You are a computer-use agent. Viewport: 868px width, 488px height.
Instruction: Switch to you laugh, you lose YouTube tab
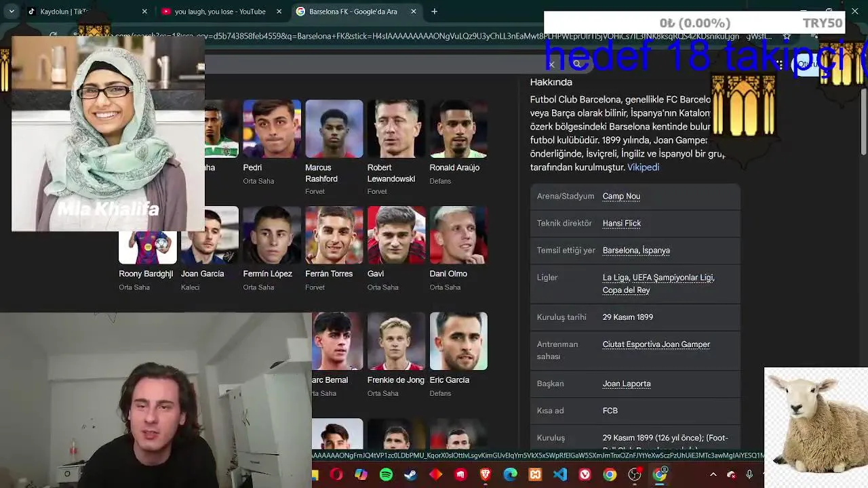coord(220,12)
